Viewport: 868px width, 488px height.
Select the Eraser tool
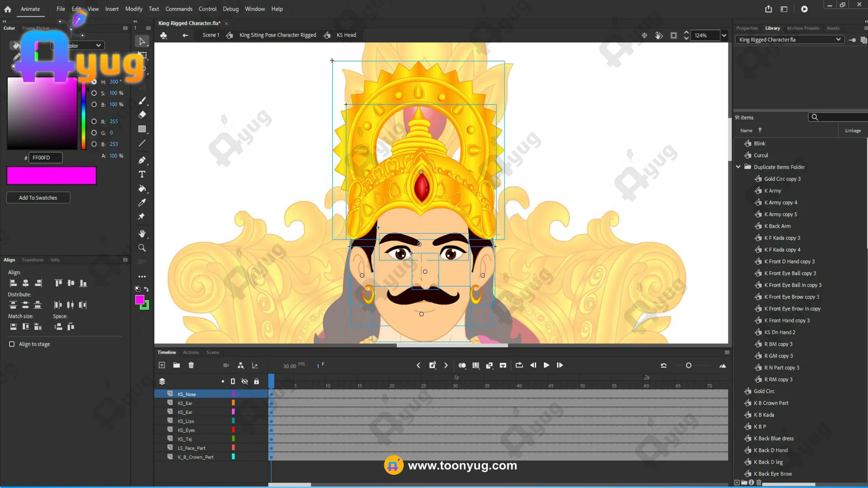(x=142, y=115)
